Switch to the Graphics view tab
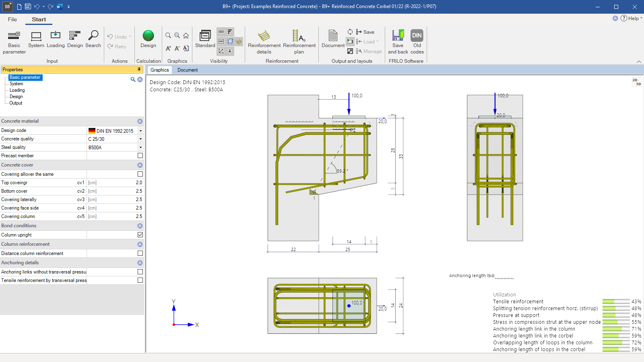Screen dimensions: 644x362 [159, 70]
